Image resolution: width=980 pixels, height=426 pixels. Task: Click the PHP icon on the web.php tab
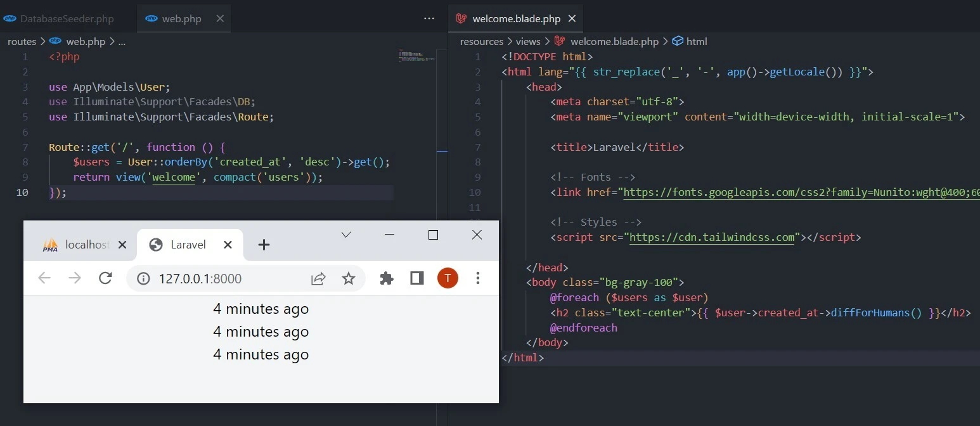coord(151,18)
